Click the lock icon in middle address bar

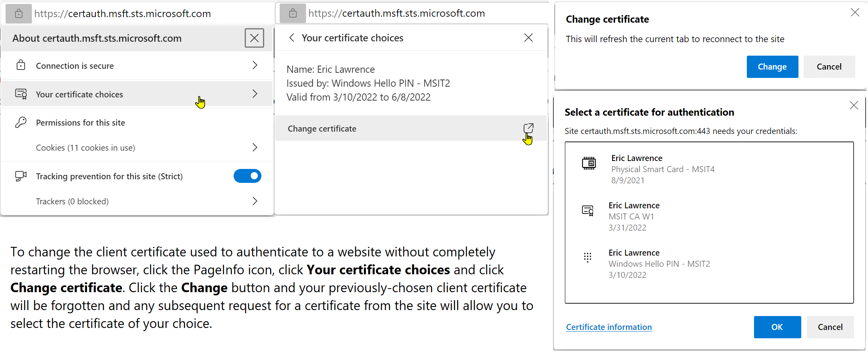click(x=293, y=13)
